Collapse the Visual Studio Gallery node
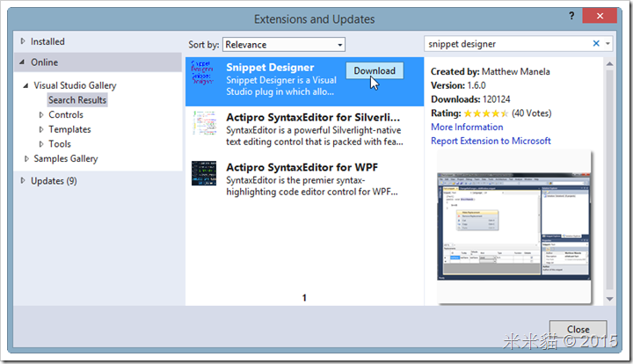 click(x=26, y=85)
